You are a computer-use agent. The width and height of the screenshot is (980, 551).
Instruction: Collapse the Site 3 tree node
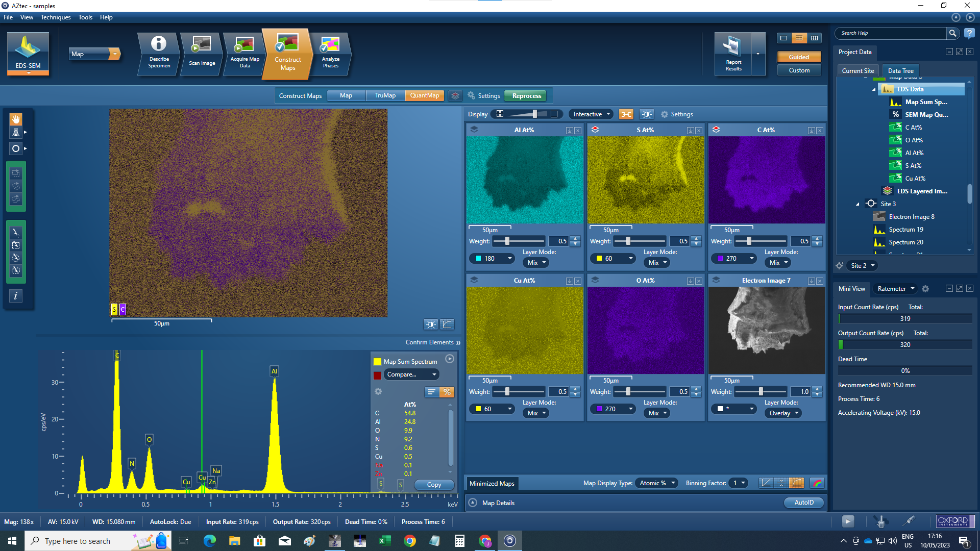857,204
